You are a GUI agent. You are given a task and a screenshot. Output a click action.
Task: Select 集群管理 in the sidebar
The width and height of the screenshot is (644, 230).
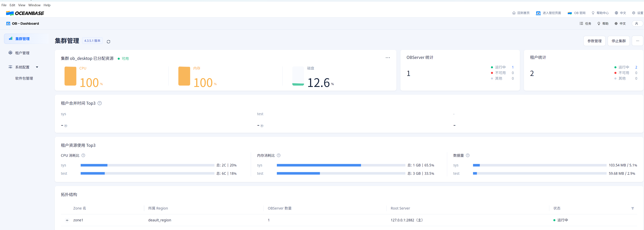point(26,39)
